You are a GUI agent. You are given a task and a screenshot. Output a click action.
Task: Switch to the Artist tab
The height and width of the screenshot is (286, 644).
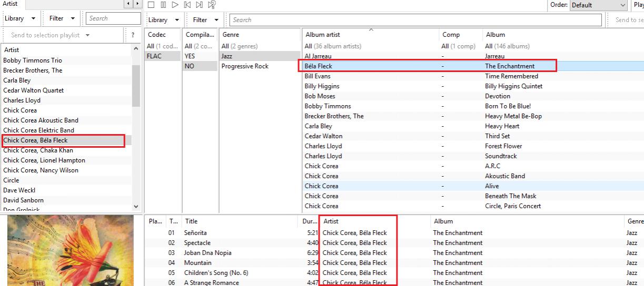[x=11, y=4]
